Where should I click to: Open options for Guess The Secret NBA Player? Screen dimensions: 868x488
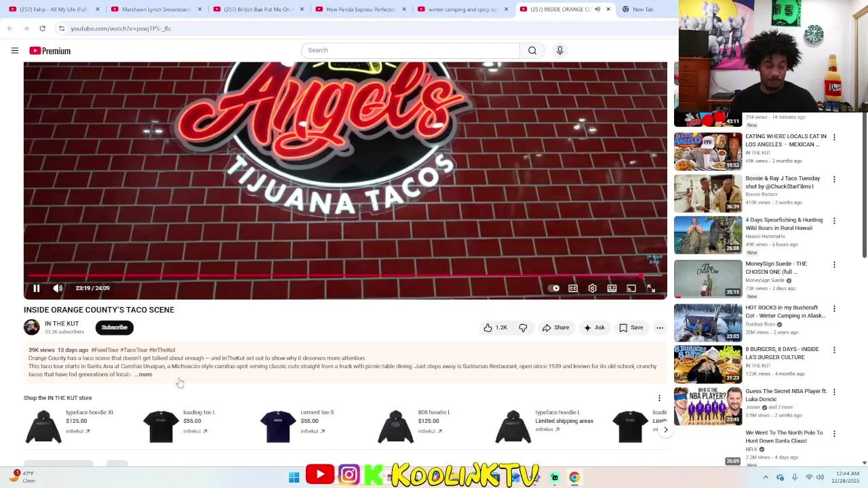click(x=834, y=392)
